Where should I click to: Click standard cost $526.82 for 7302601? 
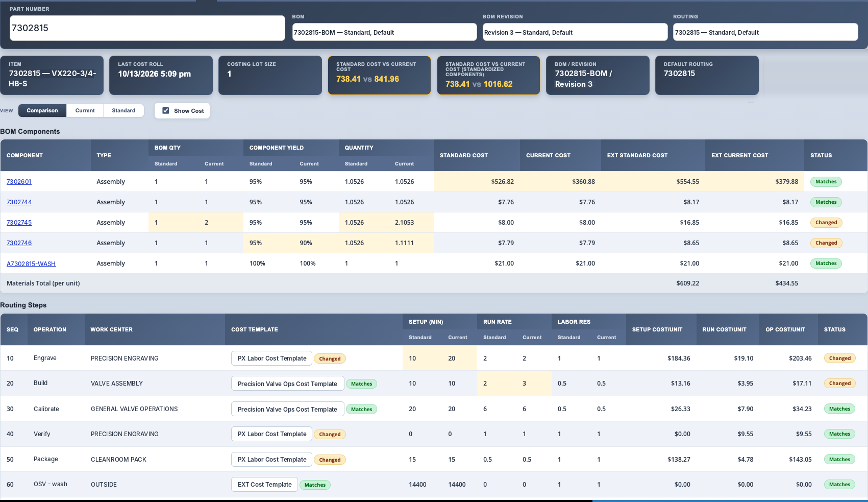(x=502, y=182)
